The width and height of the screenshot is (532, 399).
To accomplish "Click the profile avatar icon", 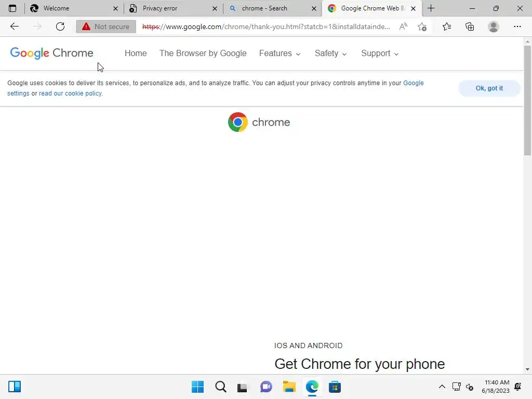I will (494, 26).
